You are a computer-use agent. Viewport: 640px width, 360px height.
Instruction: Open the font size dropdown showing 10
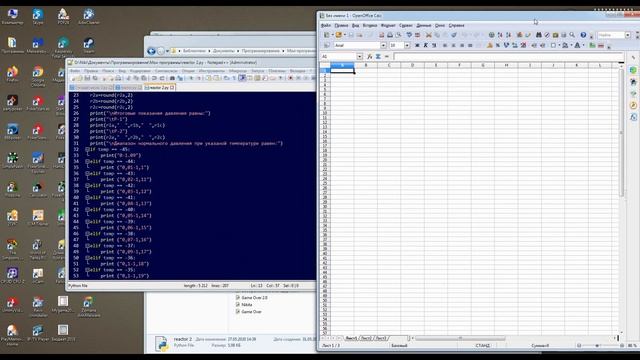[x=407, y=45]
